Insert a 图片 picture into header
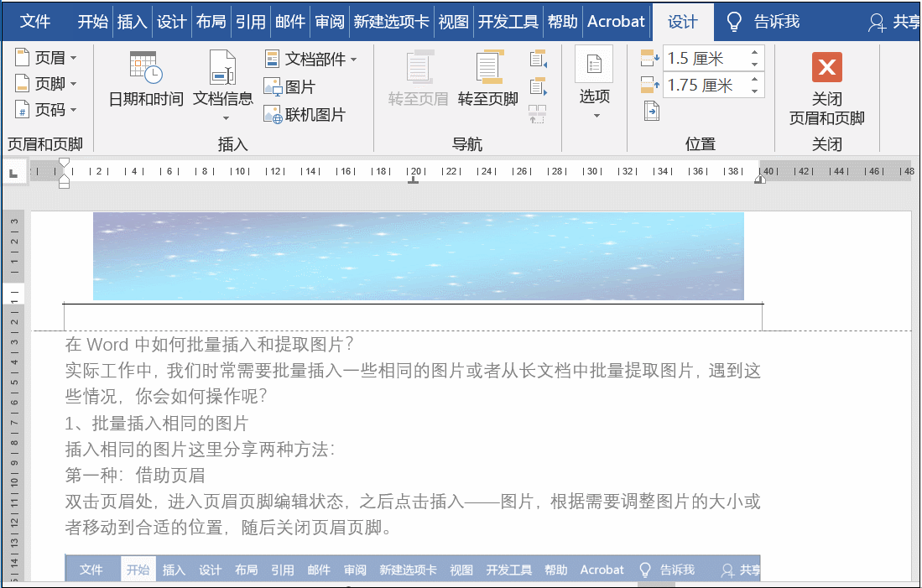 [x=290, y=87]
